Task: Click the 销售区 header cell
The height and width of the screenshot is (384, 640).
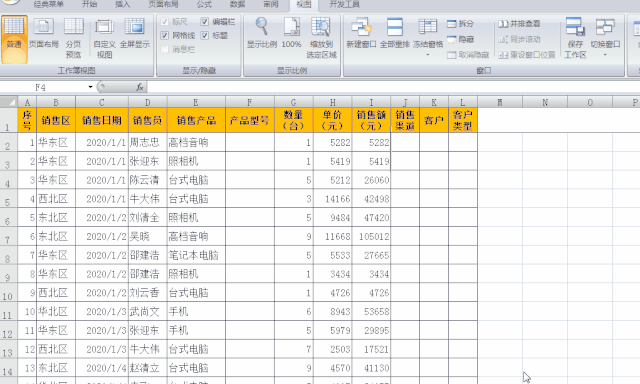Action: point(56,120)
